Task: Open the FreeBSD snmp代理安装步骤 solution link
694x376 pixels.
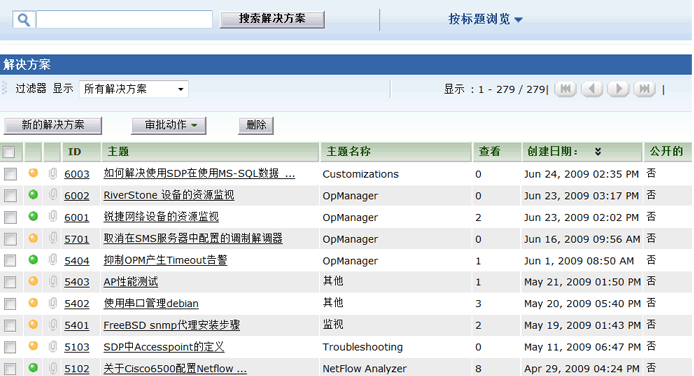Action: point(172,325)
